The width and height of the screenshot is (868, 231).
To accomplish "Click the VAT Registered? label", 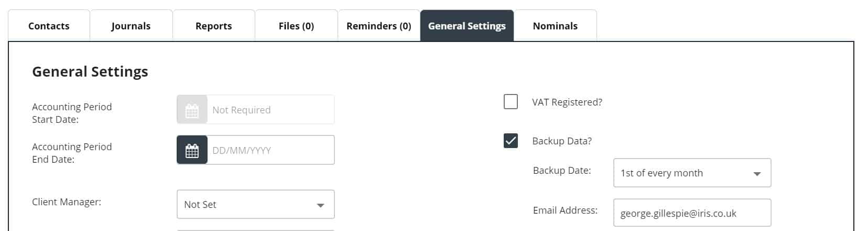I will pos(567,102).
